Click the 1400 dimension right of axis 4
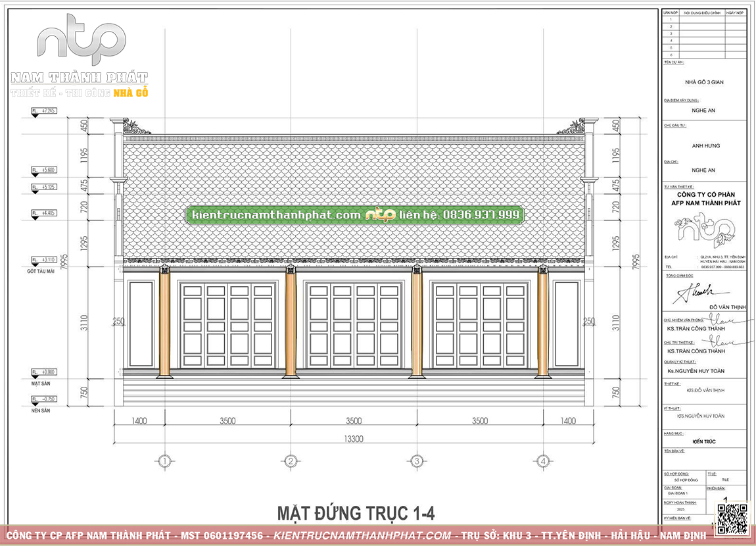Screen dimensions: 756x546 tap(568, 421)
